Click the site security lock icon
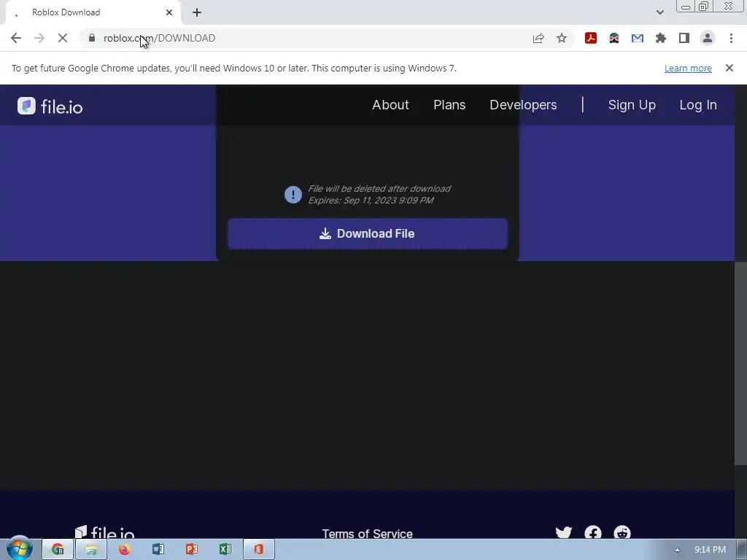Screen dimensions: 747x560 point(92,38)
